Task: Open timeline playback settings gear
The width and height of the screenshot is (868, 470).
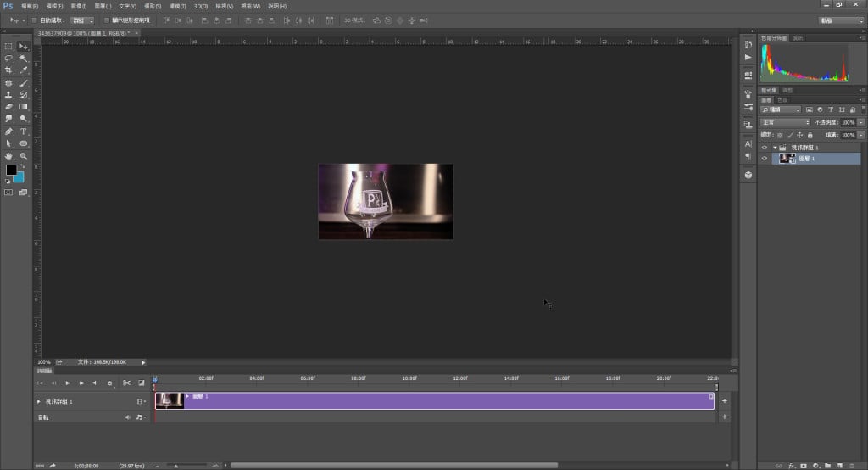Action: coord(109,383)
